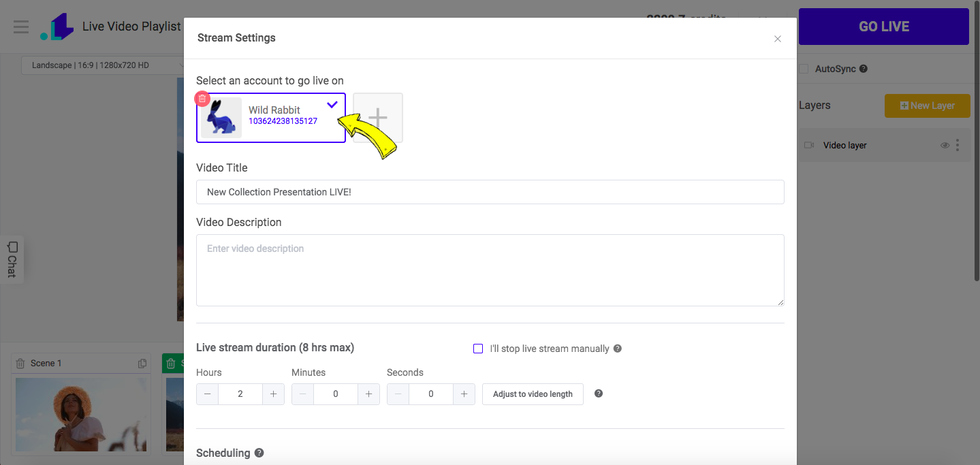Click Adjust to video length button
The height and width of the screenshot is (465, 980).
pyautogui.click(x=533, y=394)
